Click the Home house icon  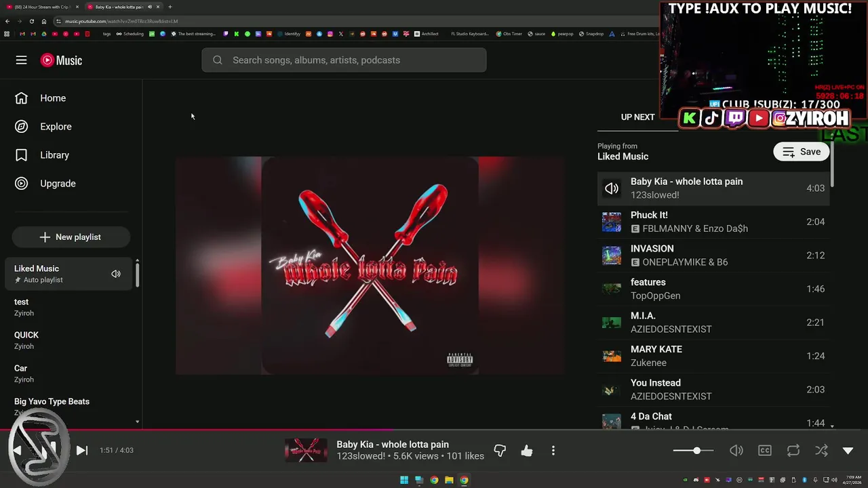point(22,98)
